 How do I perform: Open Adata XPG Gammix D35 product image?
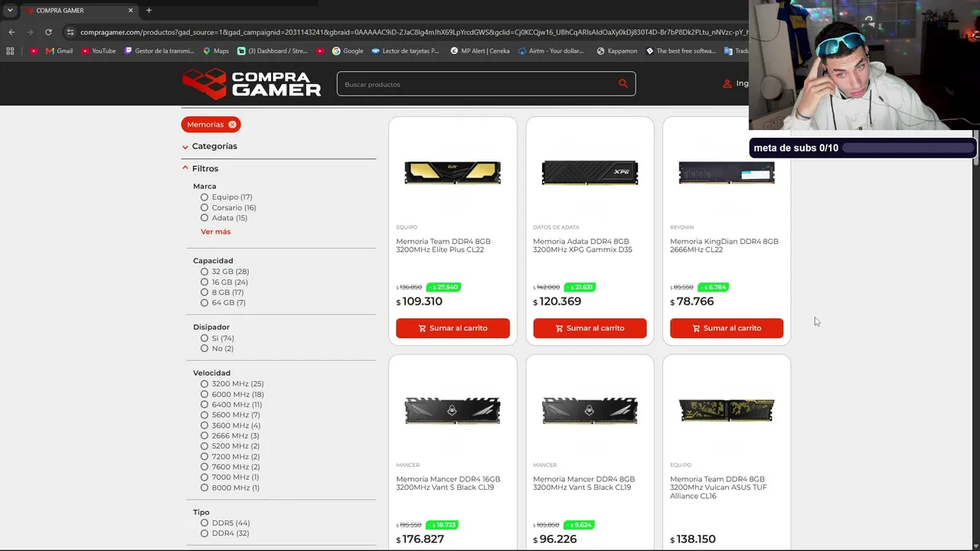(x=590, y=173)
